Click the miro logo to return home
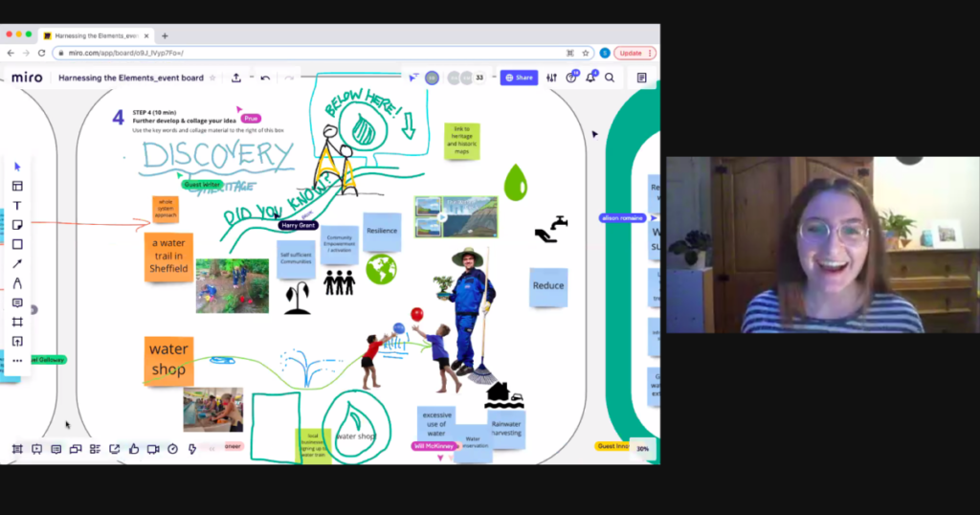This screenshot has width=980, height=515. [27, 78]
